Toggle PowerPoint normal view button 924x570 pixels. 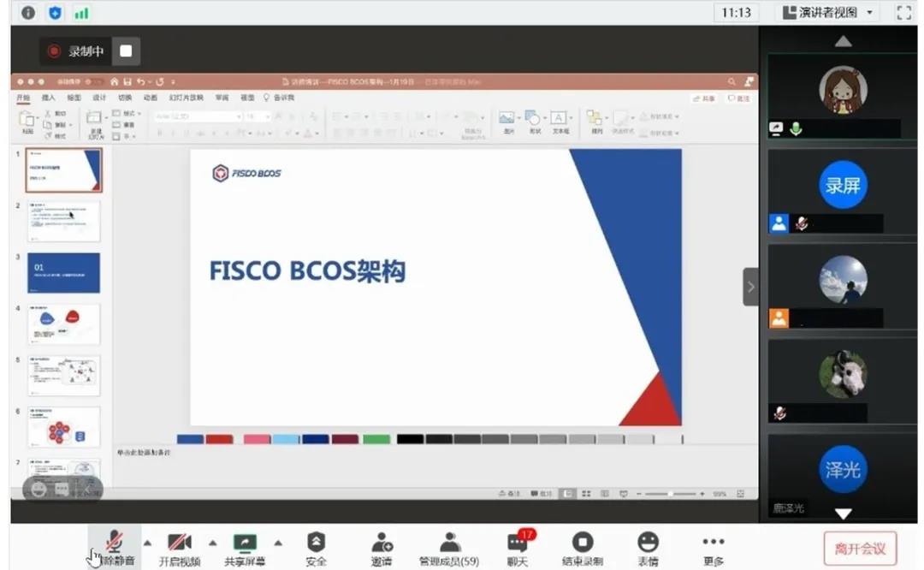[567, 493]
